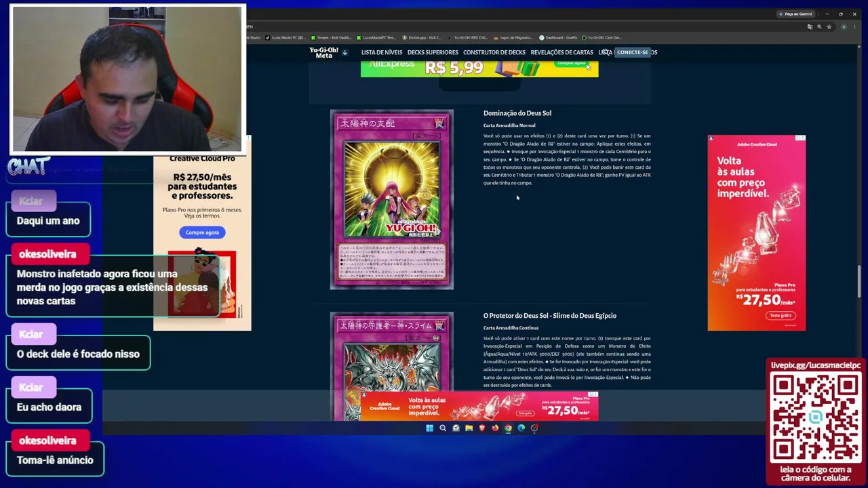Image resolution: width=868 pixels, height=488 pixels.
Task: Open Microsoft Edge from the taskbar
Action: pyautogui.click(x=521, y=428)
